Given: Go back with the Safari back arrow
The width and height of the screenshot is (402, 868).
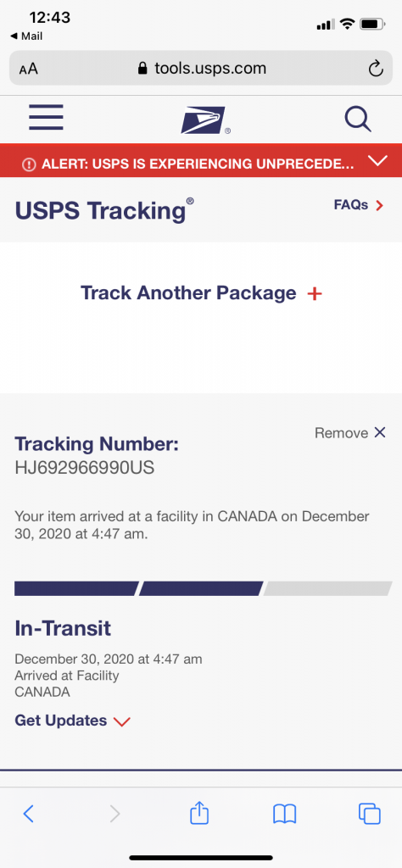Looking at the screenshot, I should [x=29, y=813].
